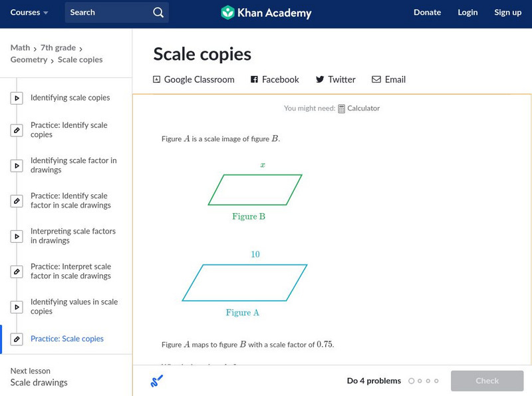Click the Donate menu item
Screen dimensions: 532x396
click(x=427, y=13)
